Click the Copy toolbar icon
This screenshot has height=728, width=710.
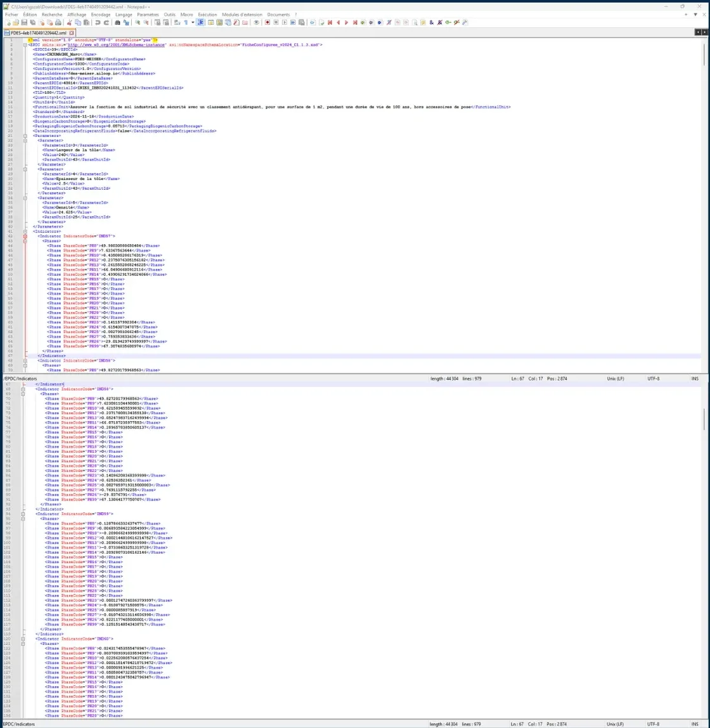[78, 22]
